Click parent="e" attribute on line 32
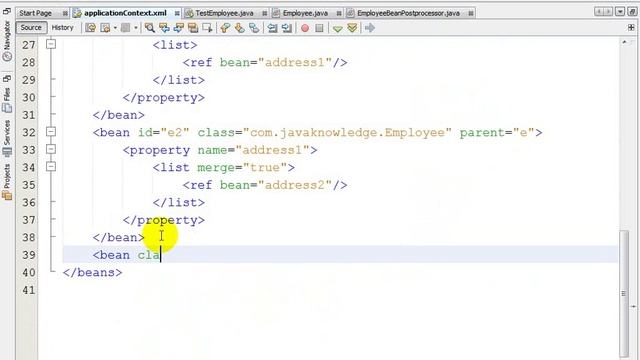The width and height of the screenshot is (640, 360). [497, 133]
